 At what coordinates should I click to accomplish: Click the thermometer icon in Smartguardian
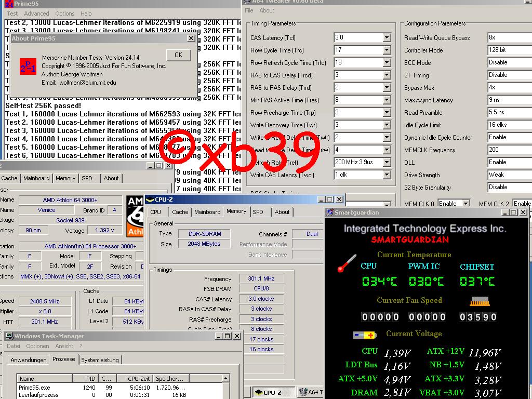click(x=347, y=263)
